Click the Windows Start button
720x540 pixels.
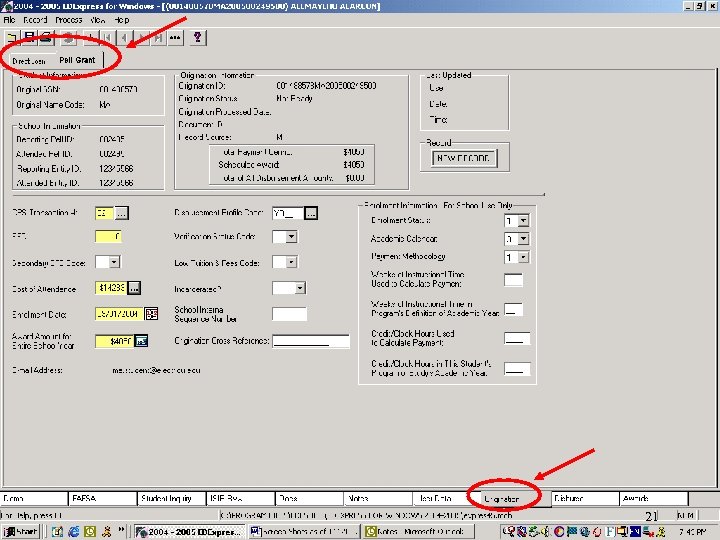click(21, 532)
